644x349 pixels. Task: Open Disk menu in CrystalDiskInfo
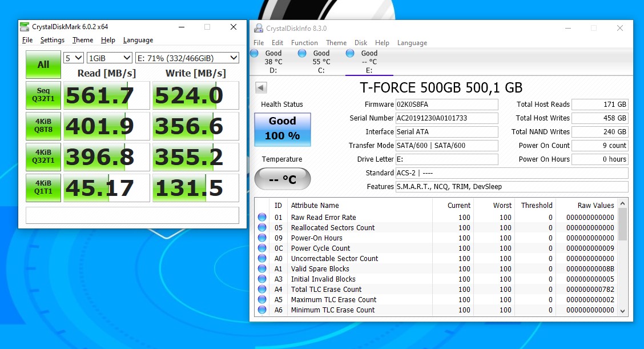coord(361,43)
